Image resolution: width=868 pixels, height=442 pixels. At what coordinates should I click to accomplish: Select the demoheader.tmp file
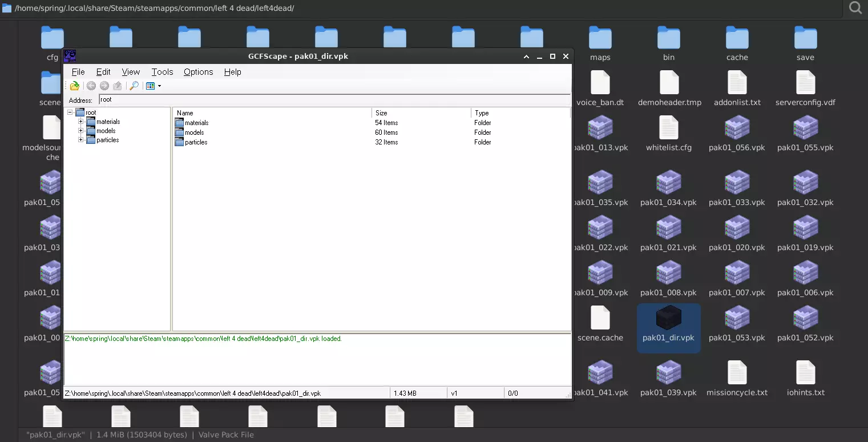(669, 89)
